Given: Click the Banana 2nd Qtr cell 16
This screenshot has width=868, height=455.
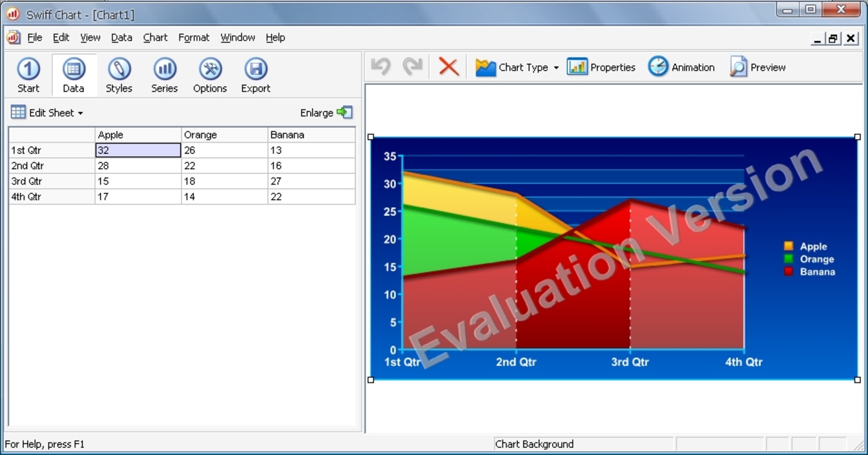Looking at the screenshot, I should 311,166.
